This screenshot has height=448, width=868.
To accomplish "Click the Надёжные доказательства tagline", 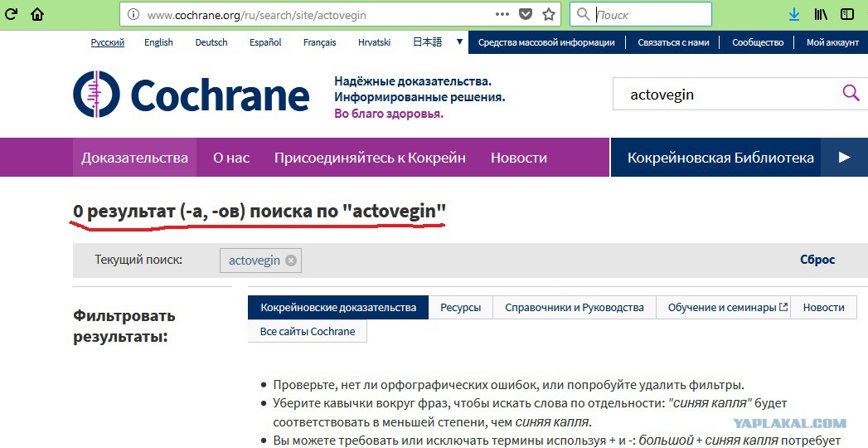I will coord(412,82).
